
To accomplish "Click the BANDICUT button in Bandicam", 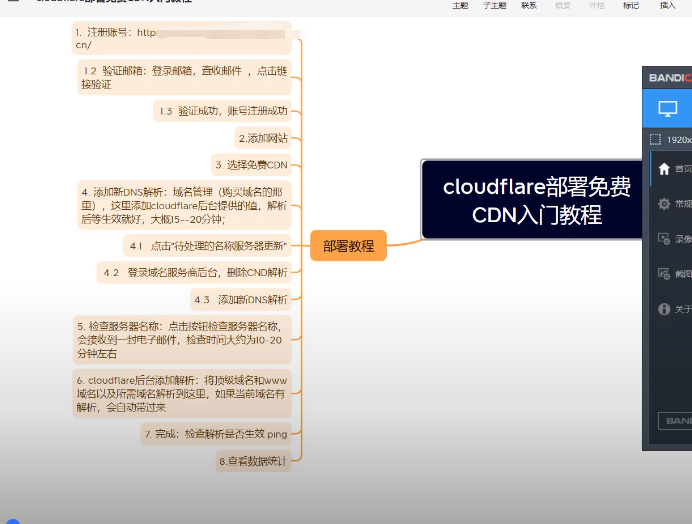I will click(x=675, y=421).
